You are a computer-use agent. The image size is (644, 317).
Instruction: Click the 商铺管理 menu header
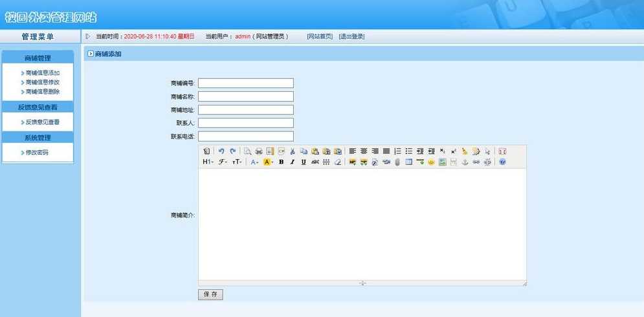click(38, 58)
